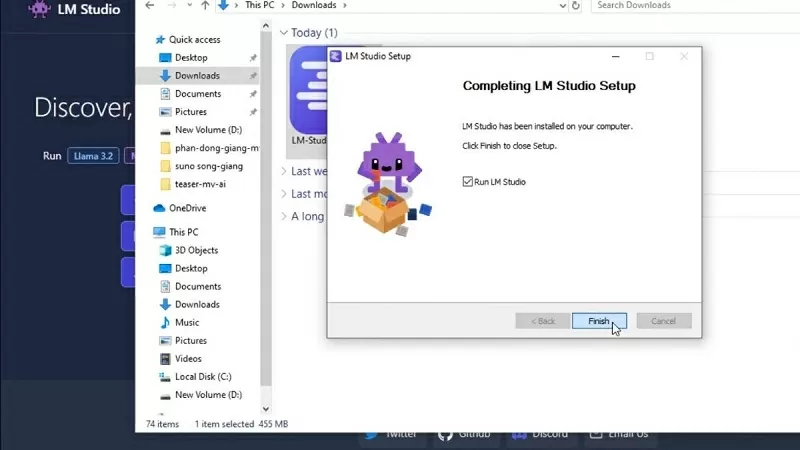
Task: Click Downloads in the address breadcrumb
Action: tap(313, 6)
